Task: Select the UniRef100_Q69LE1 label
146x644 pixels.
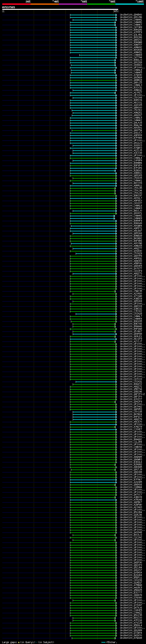Action: coord(131,336)
